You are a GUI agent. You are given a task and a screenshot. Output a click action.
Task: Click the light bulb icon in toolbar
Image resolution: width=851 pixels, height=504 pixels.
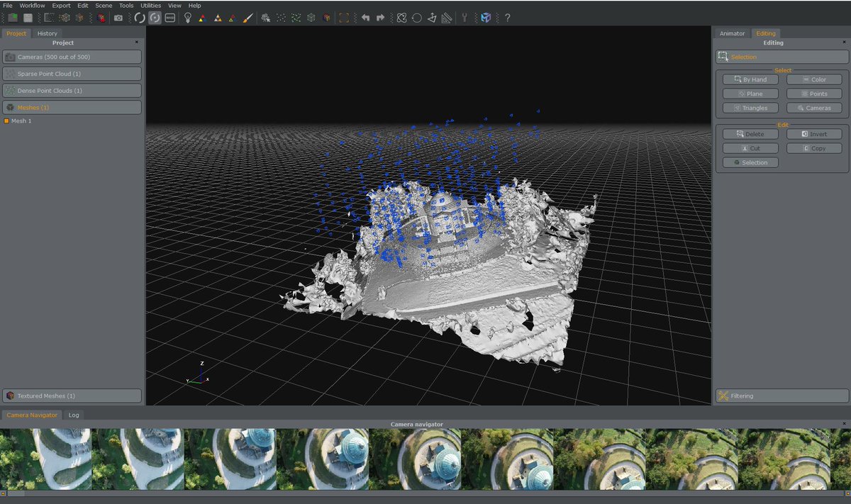pyautogui.click(x=188, y=18)
